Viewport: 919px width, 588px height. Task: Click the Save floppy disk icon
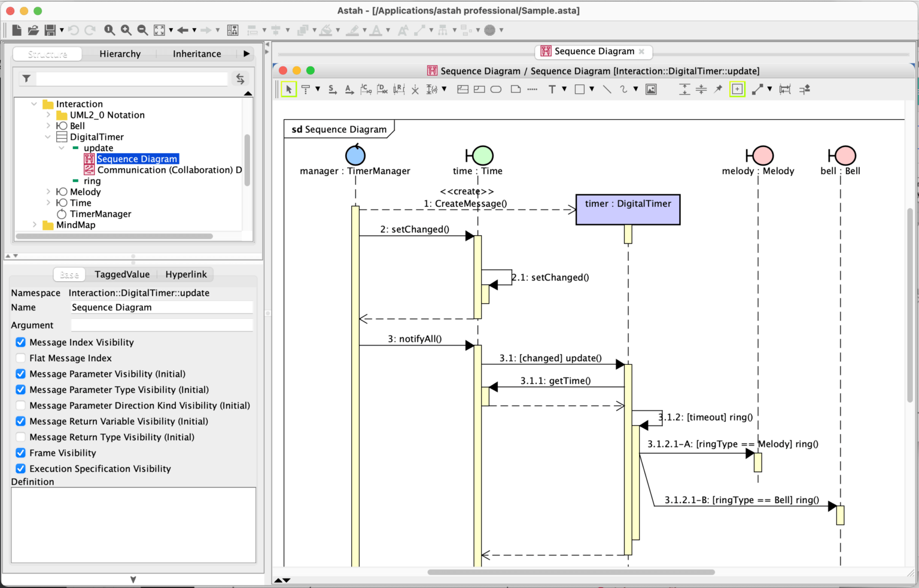[x=50, y=30]
